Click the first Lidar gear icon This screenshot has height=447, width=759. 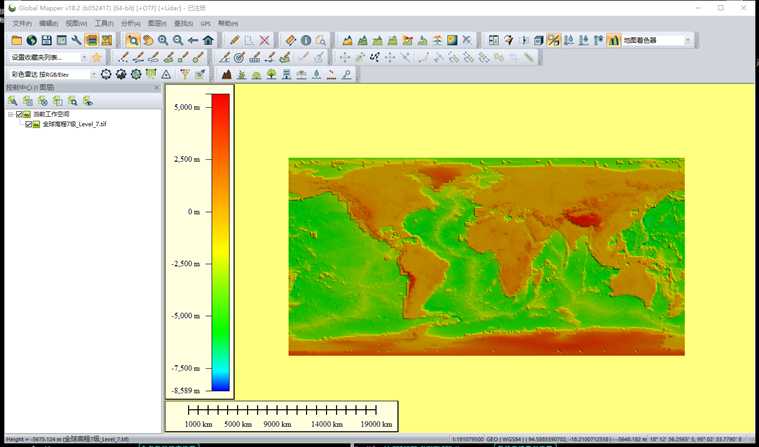[106, 75]
